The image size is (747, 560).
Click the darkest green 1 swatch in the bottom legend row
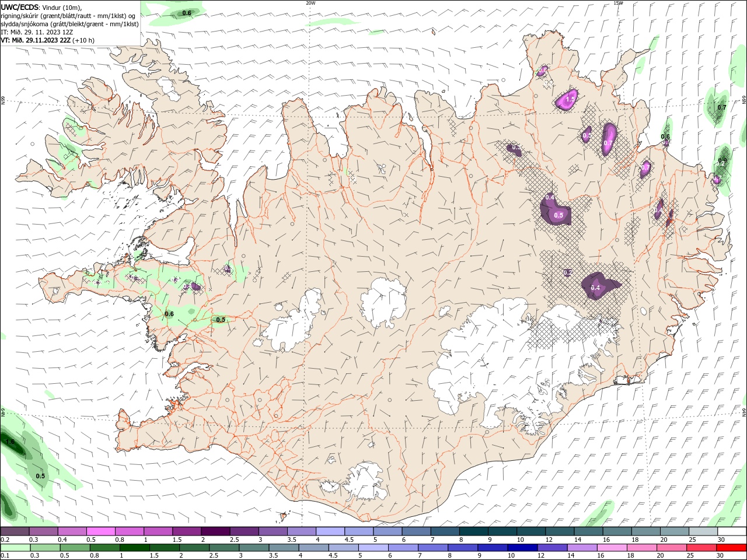click(134, 548)
